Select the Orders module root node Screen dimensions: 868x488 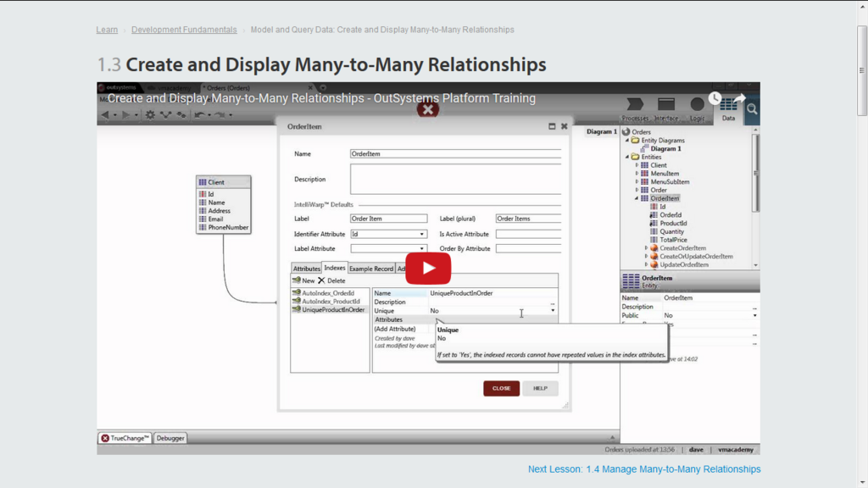641,131
